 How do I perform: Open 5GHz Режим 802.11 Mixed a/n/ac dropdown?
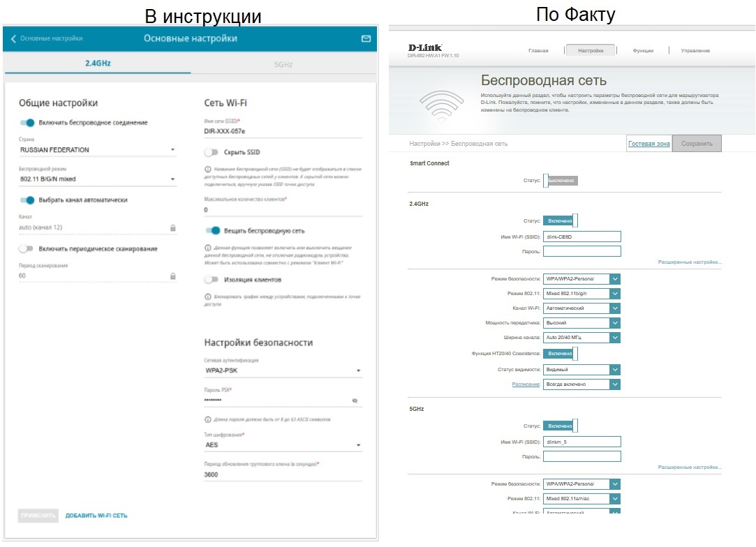[x=581, y=499]
